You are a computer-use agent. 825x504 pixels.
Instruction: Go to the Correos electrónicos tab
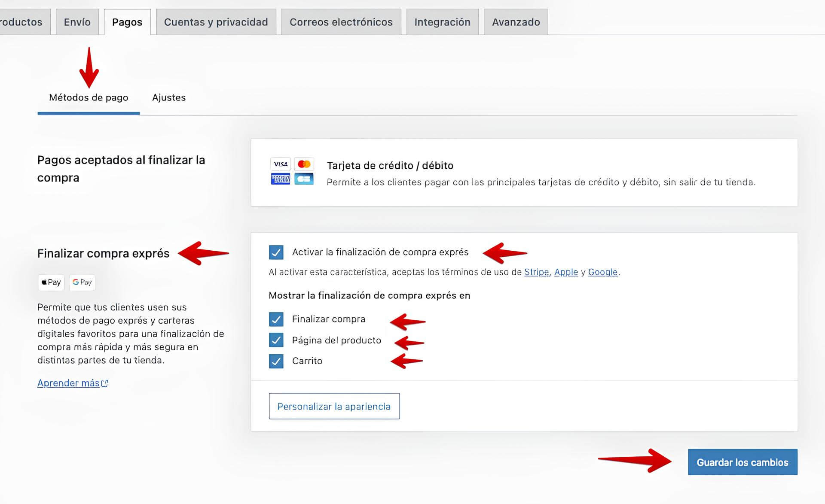pyautogui.click(x=341, y=22)
